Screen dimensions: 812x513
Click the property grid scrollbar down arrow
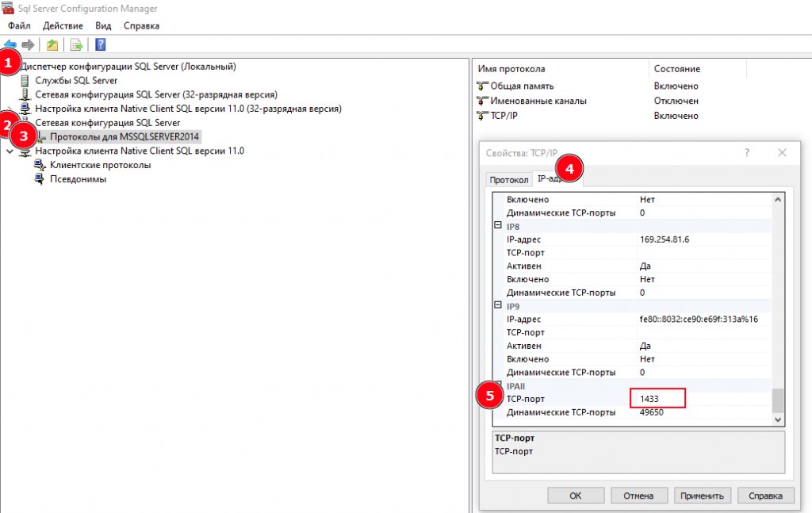coord(778,419)
